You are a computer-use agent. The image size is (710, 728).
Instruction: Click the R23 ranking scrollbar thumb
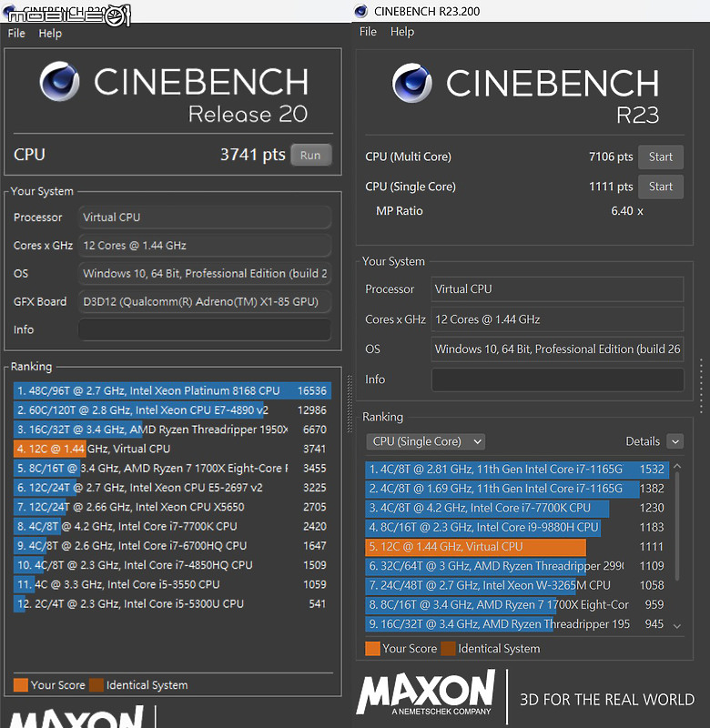coord(677,526)
